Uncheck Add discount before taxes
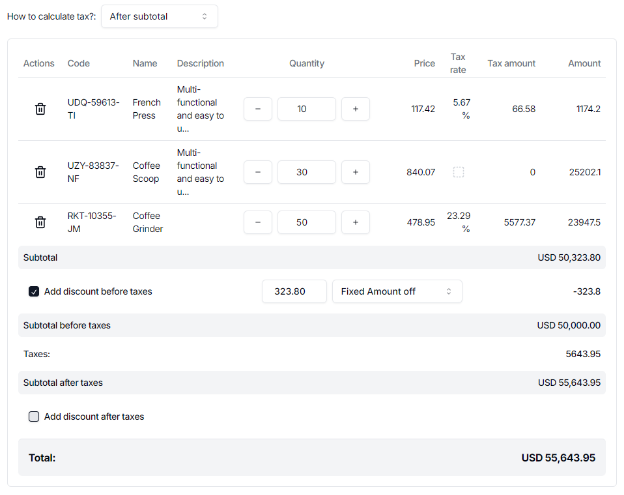 coord(34,292)
